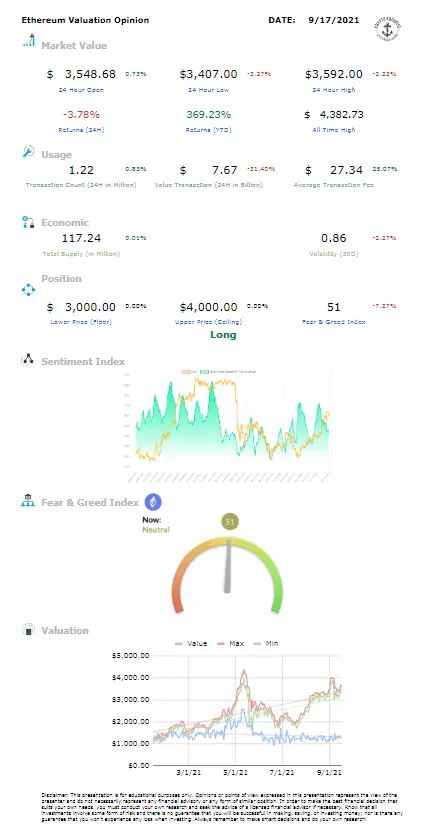
Task: Click the Market Value heading
Action: tap(74, 45)
